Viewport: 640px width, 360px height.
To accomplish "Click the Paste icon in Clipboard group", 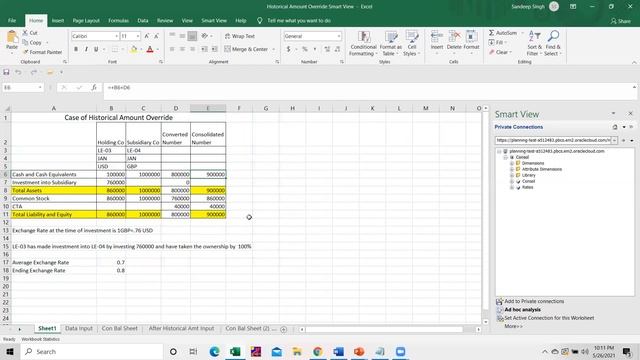I will (12, 38).
